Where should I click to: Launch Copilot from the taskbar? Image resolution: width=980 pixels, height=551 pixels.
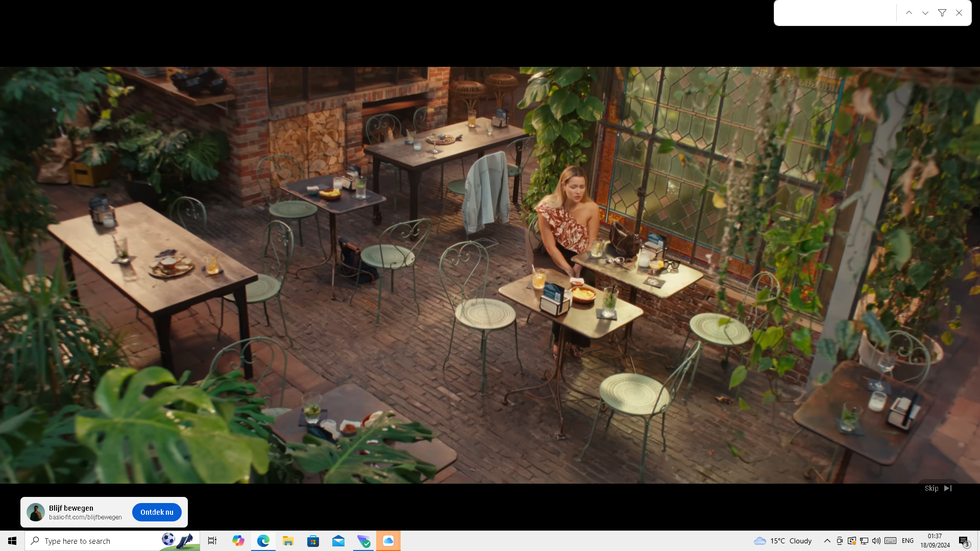[x=238, y=541]
